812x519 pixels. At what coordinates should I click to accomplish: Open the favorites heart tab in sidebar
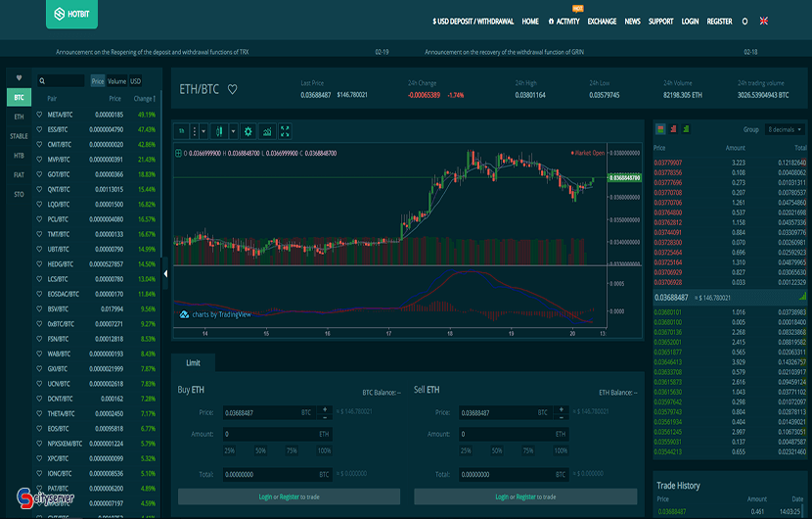coord(20,78)
